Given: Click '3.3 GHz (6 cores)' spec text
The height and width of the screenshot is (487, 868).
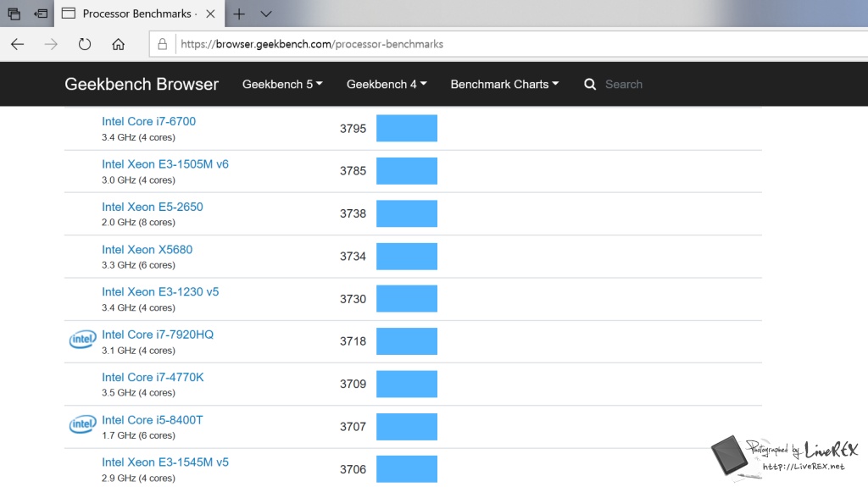Looking at the screenshot, I should coord(138,264).
